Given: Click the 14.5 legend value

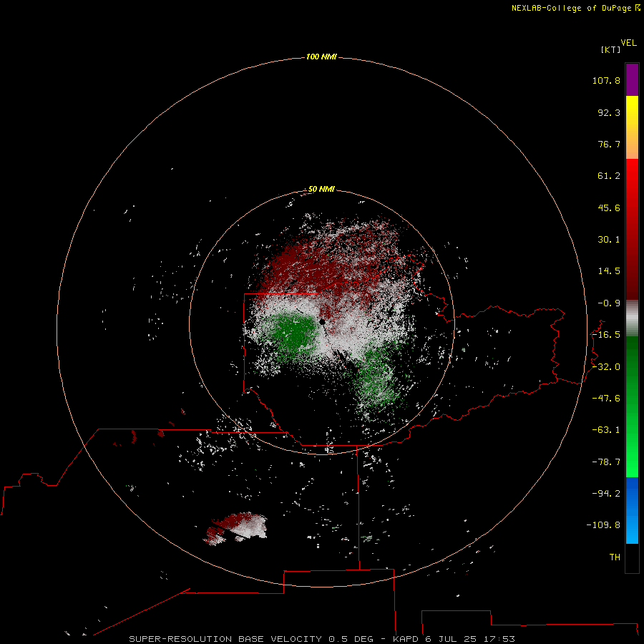Looking at the screenshot, I should point(609,271).
